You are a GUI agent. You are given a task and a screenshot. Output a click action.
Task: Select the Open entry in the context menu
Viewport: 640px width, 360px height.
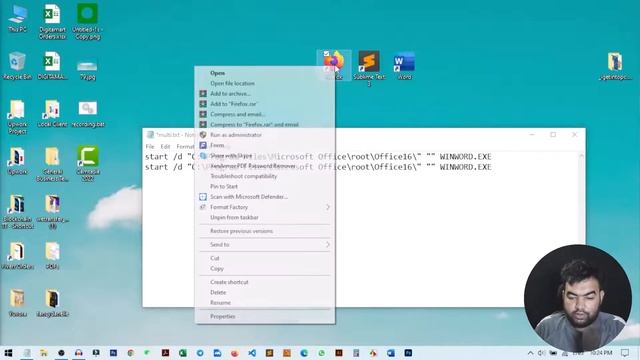(217, 73)
